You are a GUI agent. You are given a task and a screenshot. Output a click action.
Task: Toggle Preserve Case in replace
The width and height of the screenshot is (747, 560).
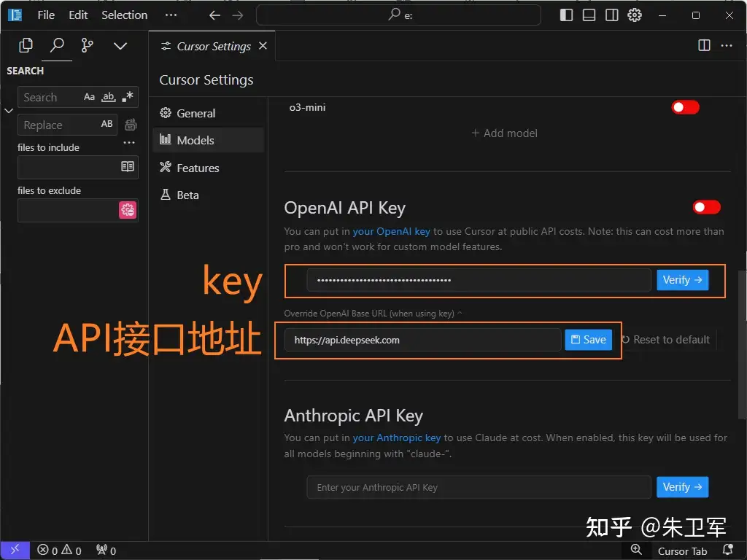point(107,124)
